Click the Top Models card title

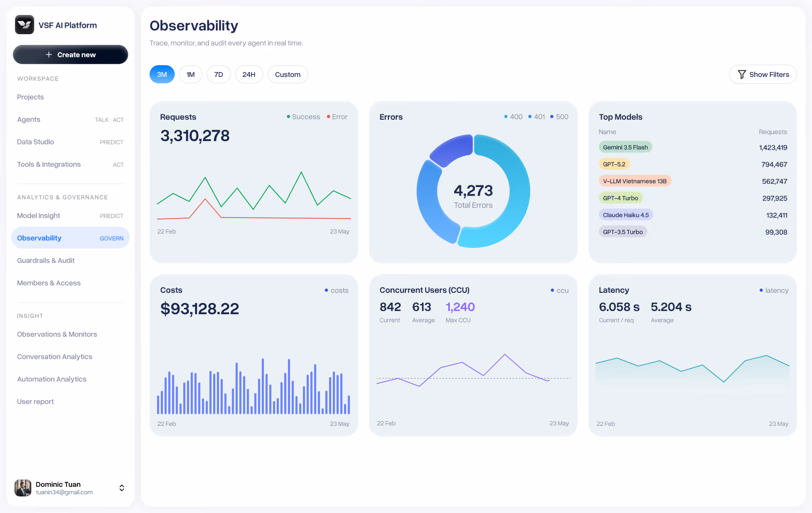[x=621, y=117]
